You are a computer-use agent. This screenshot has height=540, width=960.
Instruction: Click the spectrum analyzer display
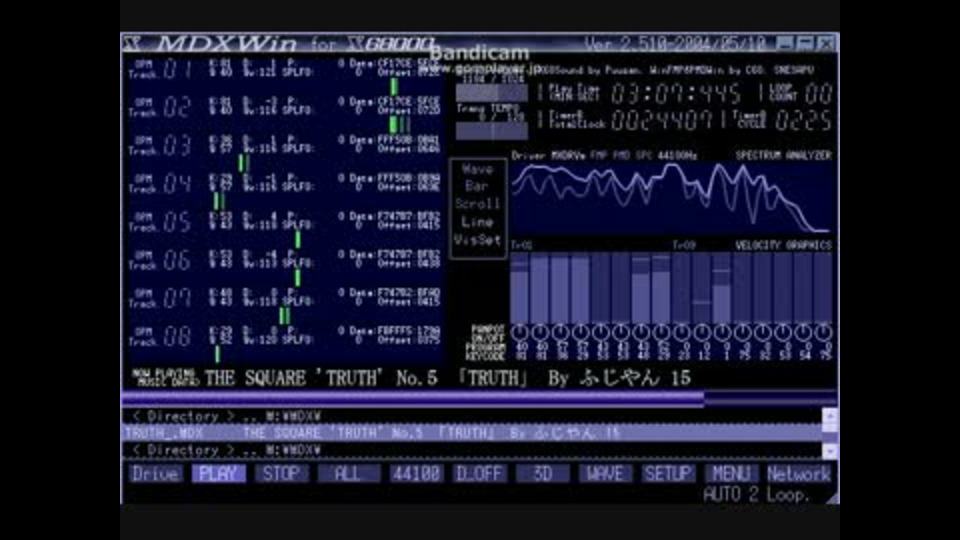[x=672, y=198]
